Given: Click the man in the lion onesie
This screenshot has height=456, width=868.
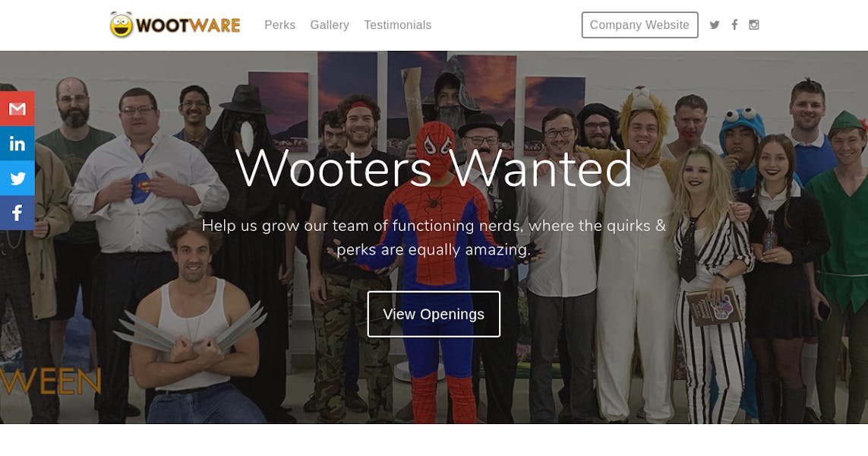Looking at the screenshot, I should [x=639, y=255].
